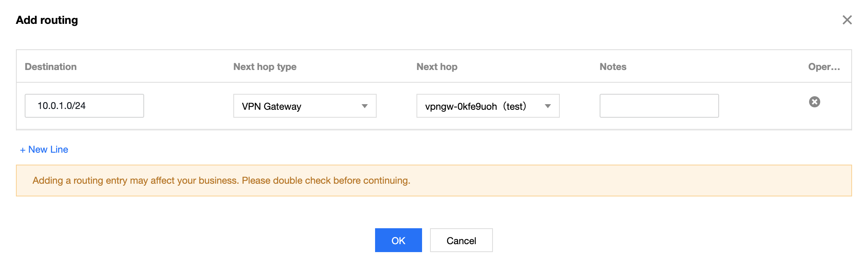The height and width of the screenshot is (268, 868).
Task: Click the Next hop type dropdown arrow
Action: coord(364,106)
